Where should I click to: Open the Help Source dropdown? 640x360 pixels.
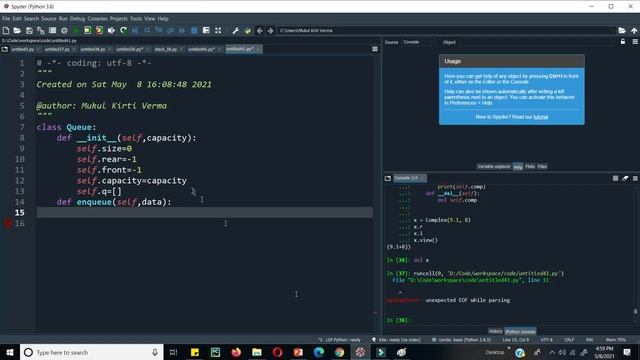pos(418,42)
